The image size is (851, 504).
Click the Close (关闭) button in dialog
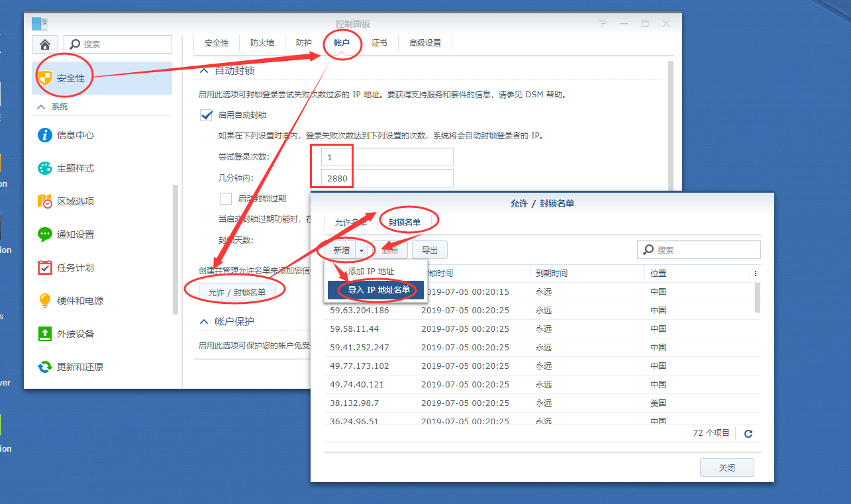726,468
